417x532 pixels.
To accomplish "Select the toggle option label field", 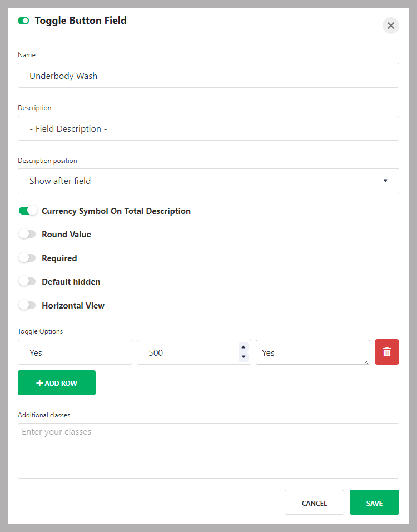I will (75, 352).
